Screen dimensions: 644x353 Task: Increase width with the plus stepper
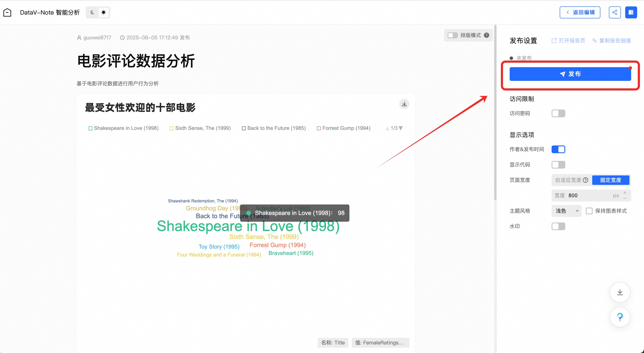tap(625, 193)
